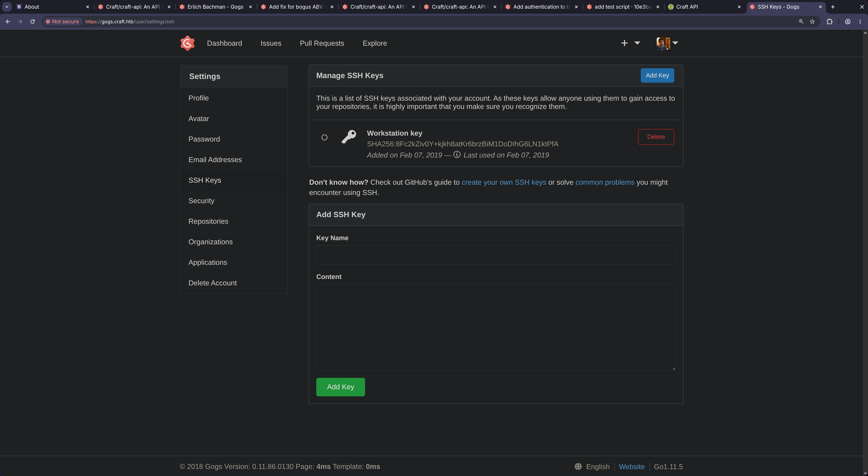Click the Workstation key name text
Image resolution: width=868 pixels, height=476 pixels.
395,133
